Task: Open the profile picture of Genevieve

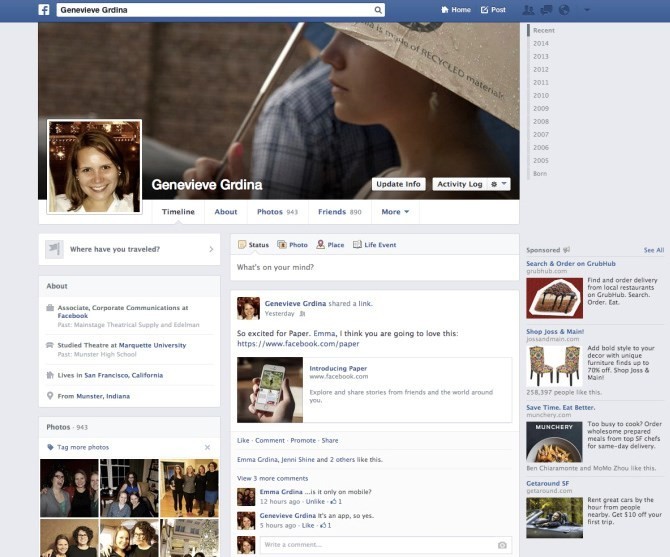Action: tap(94, 167)
